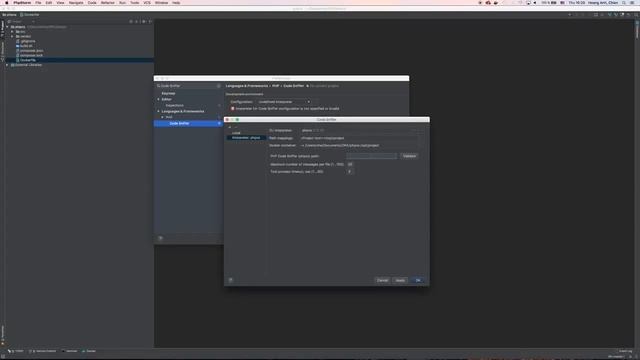640x360 pixels.
Task: Open the Structure tool window tab
Action: 2,51
